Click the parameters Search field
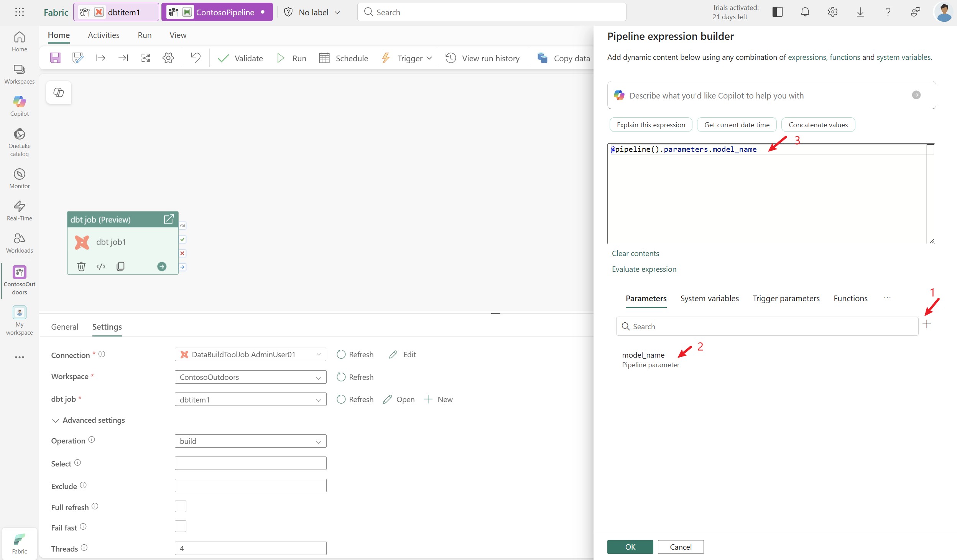This screenshot has width=957, height=560. 767,326
